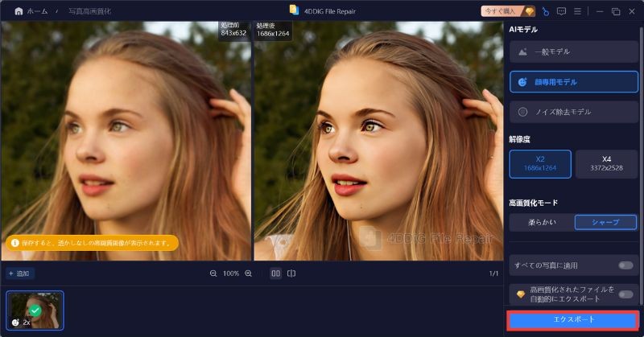Click the info icon in yellow notice
This screenshot has width=644, height=337.
coord(15,243)
